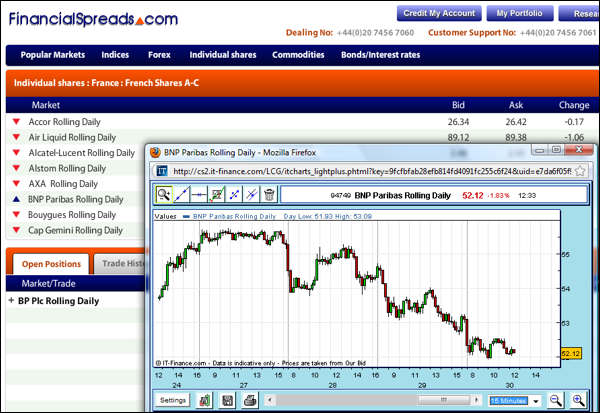The width and height of the screenshot is (600, 413).
Task: Click the Firefox popup URL address field
Action: [x=372, y=171]
